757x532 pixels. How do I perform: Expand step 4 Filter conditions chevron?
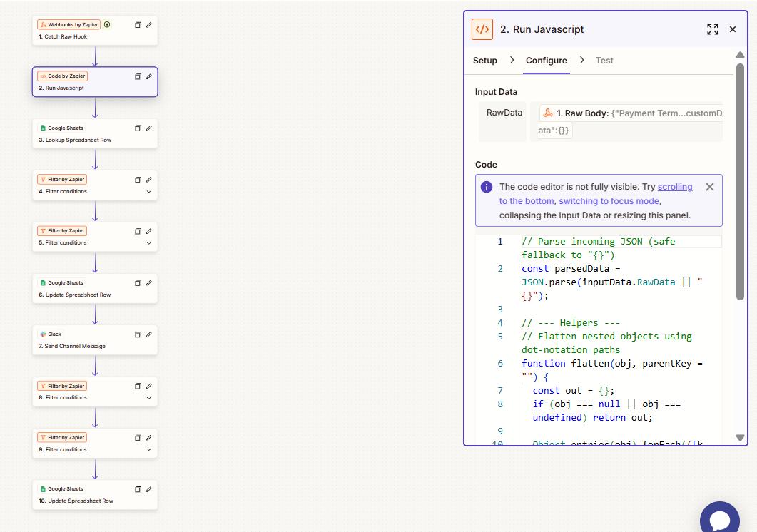[x=148, y=192]
